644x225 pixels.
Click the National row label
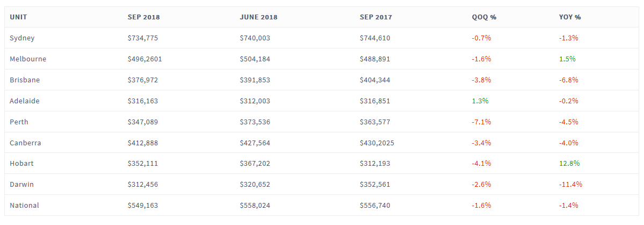(x=24, y=206)
